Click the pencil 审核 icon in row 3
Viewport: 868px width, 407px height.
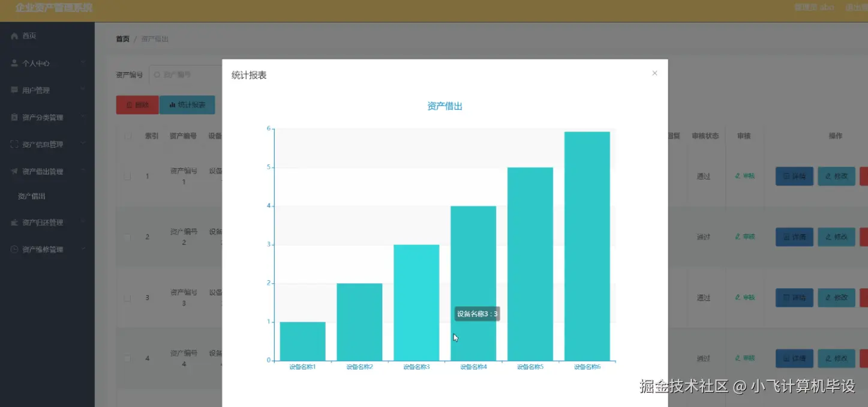click(x=738, y=297)
